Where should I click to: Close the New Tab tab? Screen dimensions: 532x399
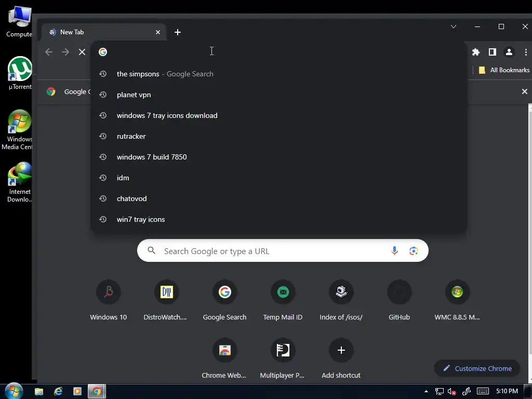tap(158, 32)
